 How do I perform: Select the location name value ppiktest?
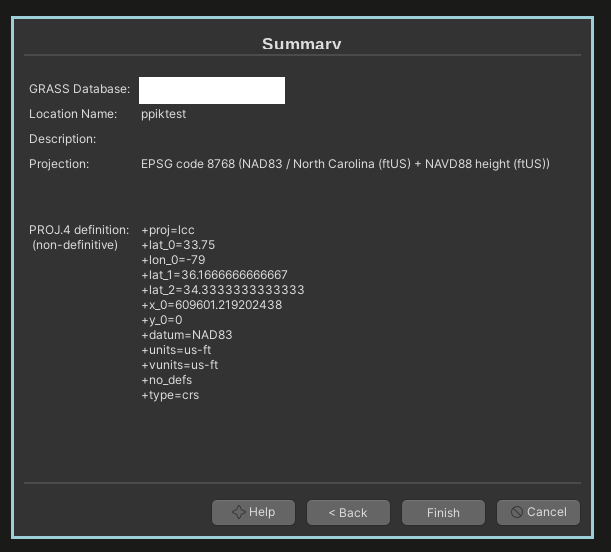[x=163, y=114]
